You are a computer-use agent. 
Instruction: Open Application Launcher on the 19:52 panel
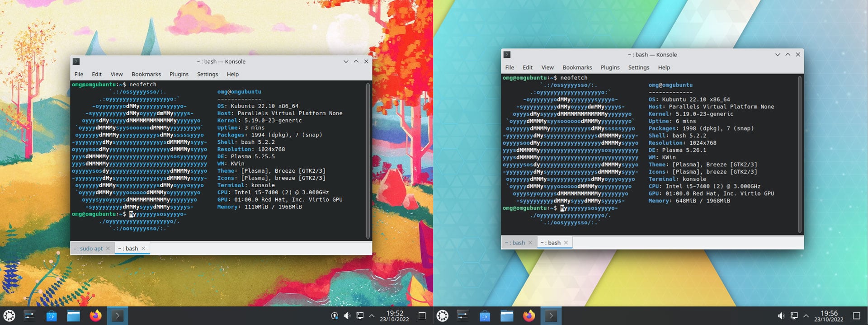[x=9, y=316]
